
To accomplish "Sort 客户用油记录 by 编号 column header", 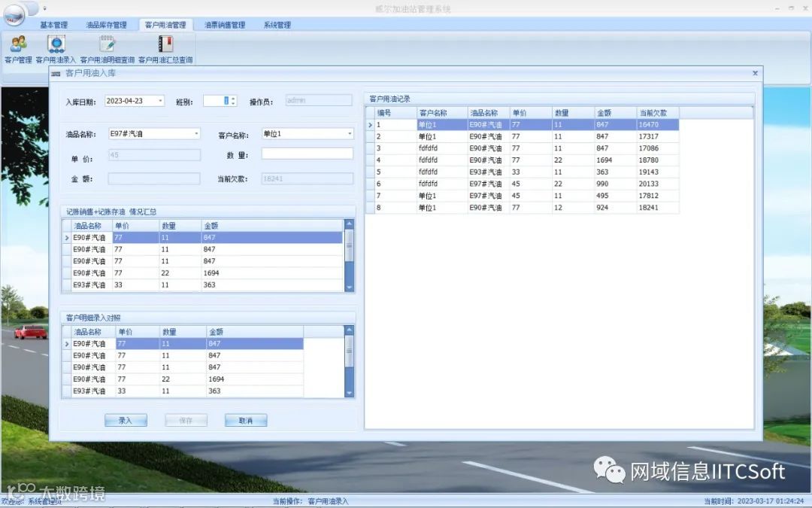I will [395, 113].
